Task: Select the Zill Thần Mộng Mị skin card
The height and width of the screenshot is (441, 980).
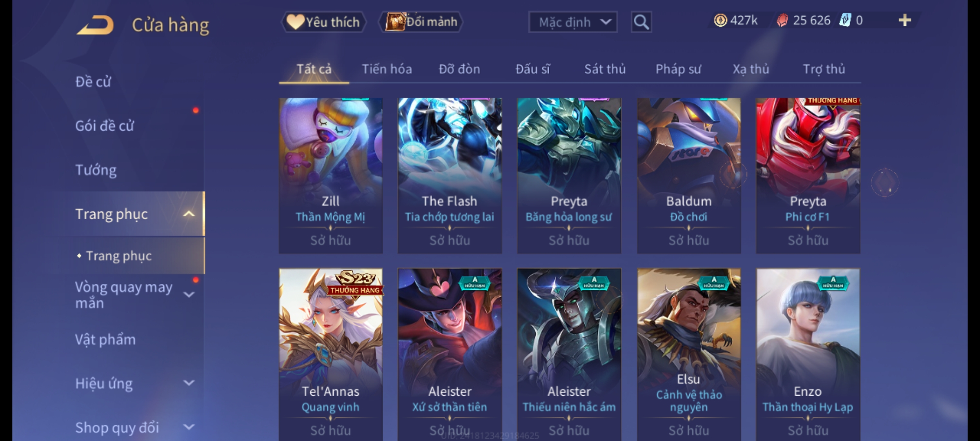Action: [331, 176]
